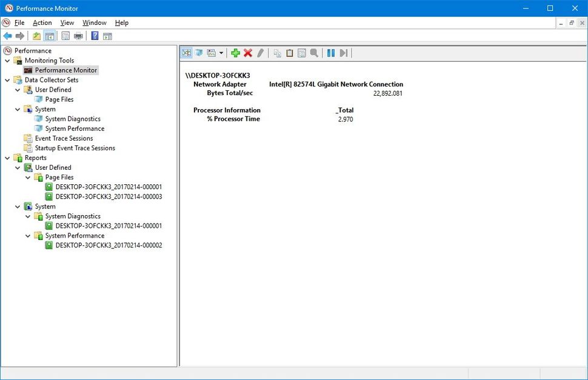This screenshot has height=380, width=588.
Task: Select report DESKTOP-3OFCKK3_20170214-000002 under System Performance
Action: click(x=107, y=245)
